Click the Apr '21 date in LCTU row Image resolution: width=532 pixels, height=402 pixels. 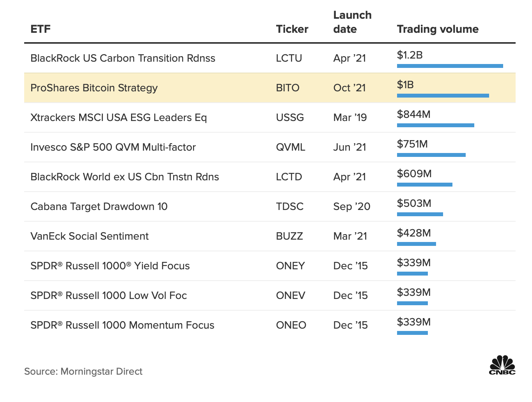349,58
